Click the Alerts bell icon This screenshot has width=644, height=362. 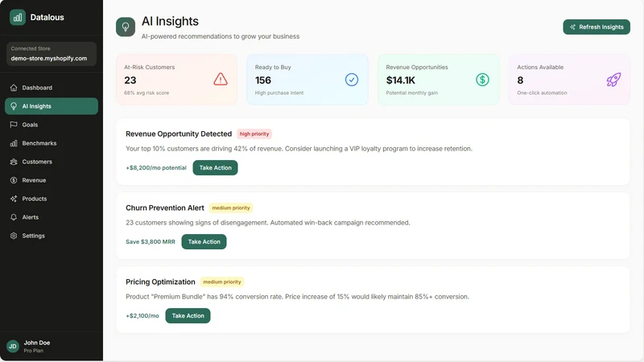(14, 217)
